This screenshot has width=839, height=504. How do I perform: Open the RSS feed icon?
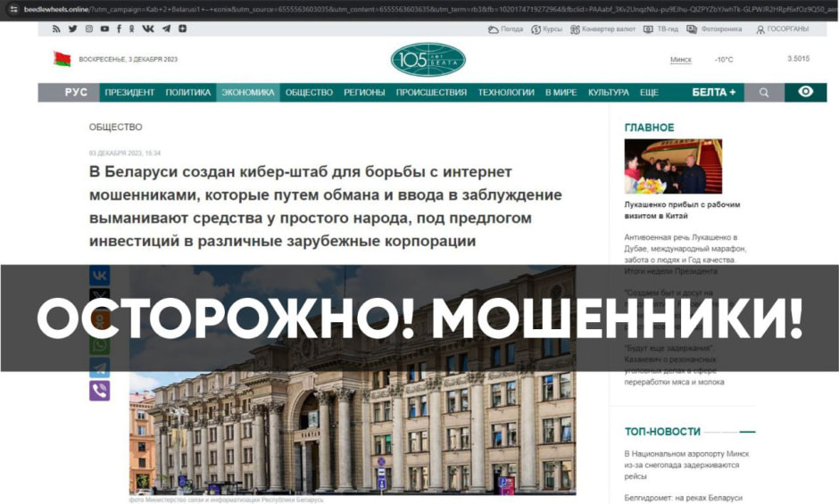(56, 29)
